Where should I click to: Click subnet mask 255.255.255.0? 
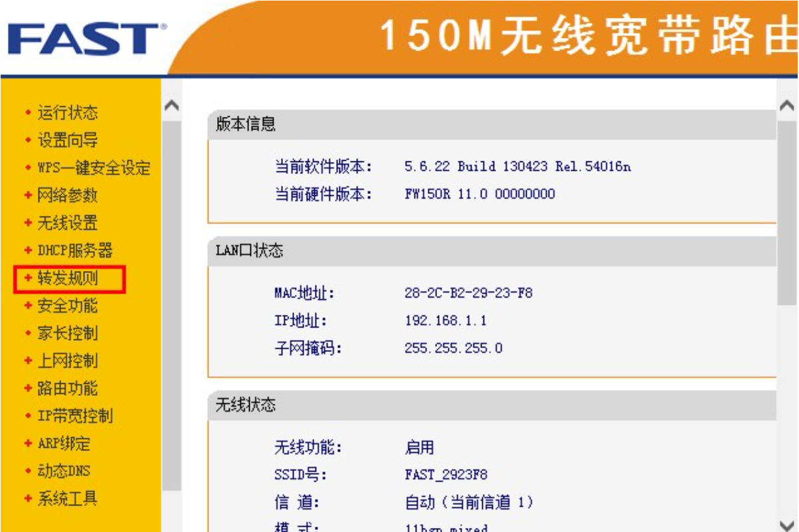tap(453, 348)
